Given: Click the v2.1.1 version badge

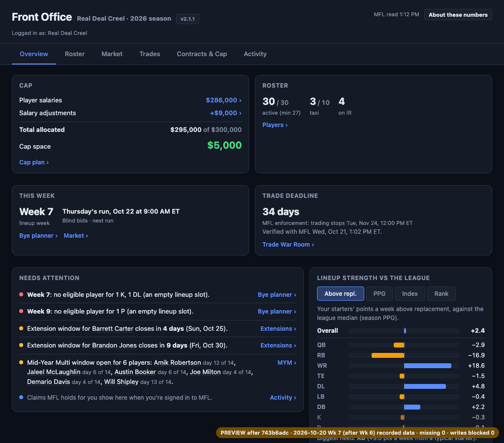Looking at the screenshot, I should (188, 19).
